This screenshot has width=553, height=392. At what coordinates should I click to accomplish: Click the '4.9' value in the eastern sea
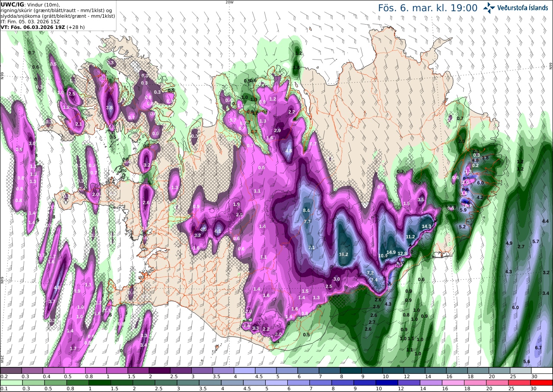(x=509, y=243)
